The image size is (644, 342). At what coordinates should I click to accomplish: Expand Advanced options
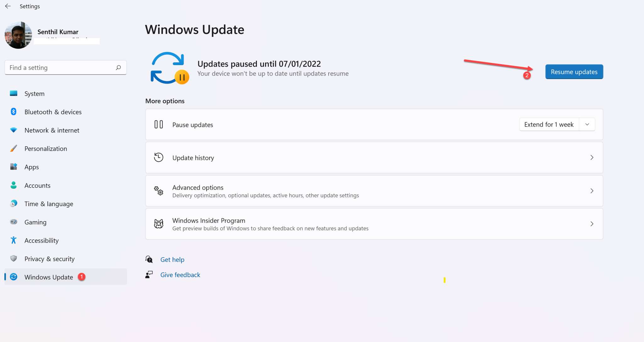[x=592, y=191]
